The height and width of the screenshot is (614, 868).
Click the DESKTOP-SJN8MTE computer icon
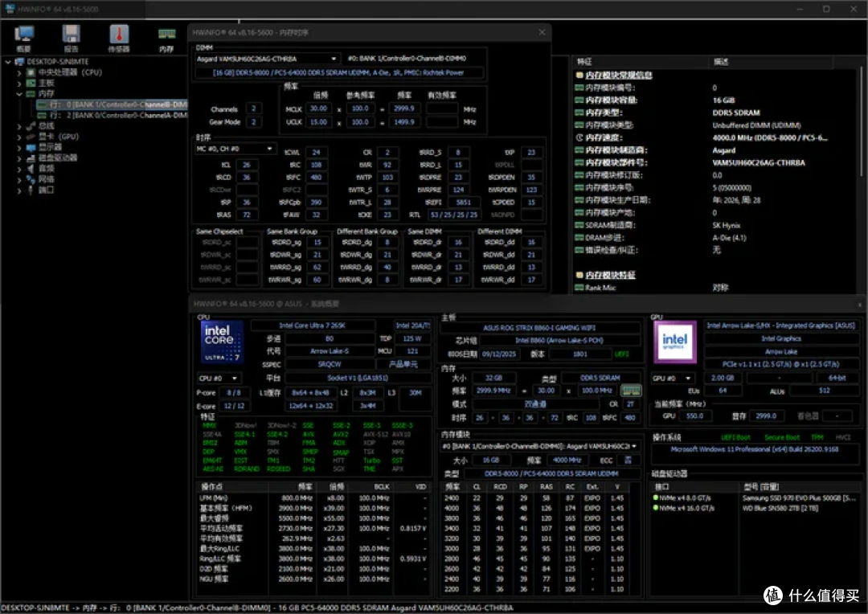click(x=20, y=61)
